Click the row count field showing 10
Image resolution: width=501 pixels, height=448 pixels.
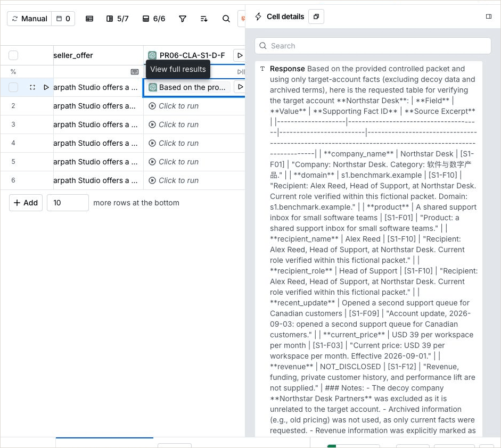point(68,203)
